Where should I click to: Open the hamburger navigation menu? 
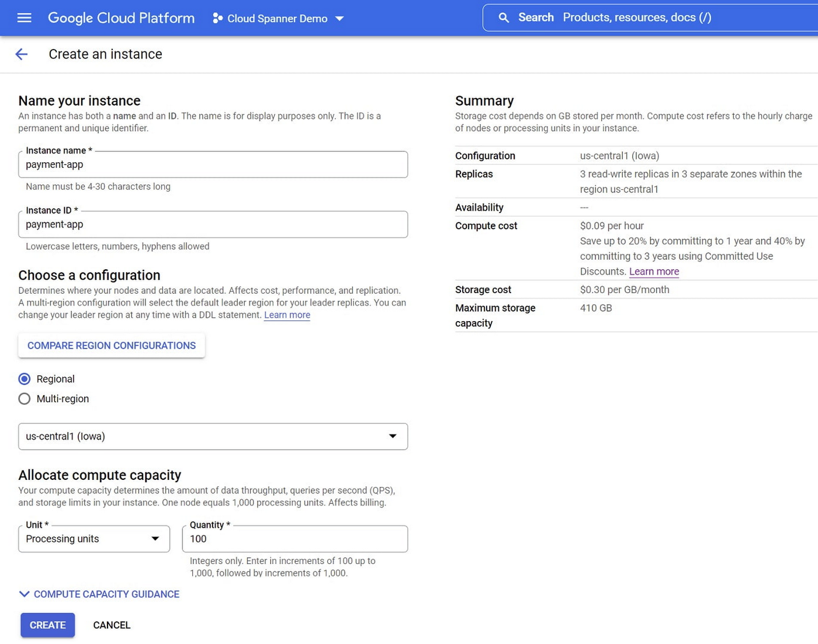click(25, 18)
